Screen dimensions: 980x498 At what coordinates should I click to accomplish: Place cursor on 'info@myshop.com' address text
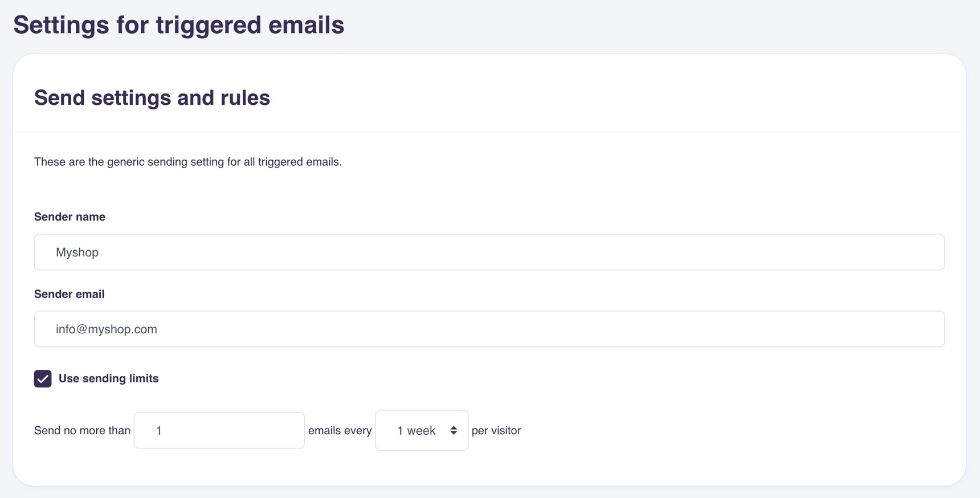(x=107, y=329)
